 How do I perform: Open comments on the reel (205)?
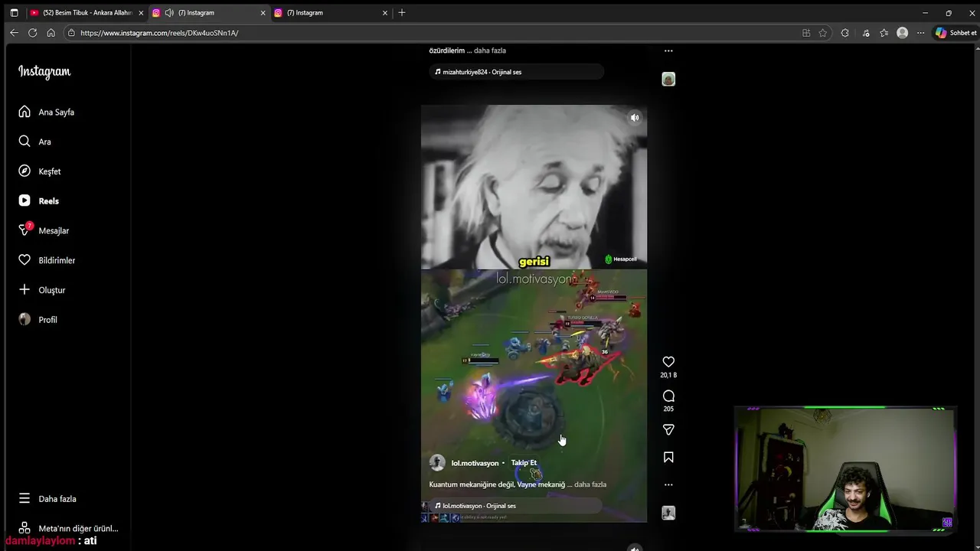pyautogui.click(x=668, y=396)
